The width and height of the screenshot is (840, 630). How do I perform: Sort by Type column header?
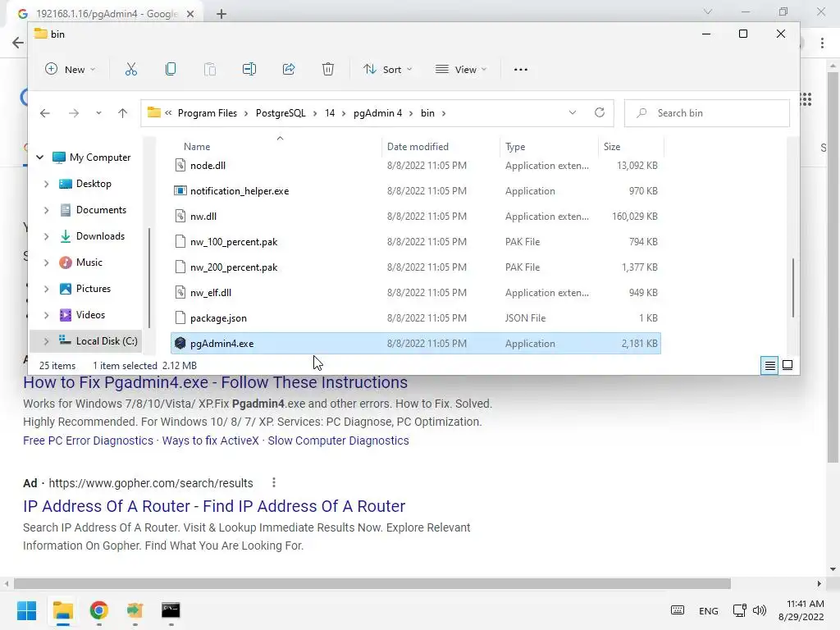pyautogui.click(x=515, y=146)
